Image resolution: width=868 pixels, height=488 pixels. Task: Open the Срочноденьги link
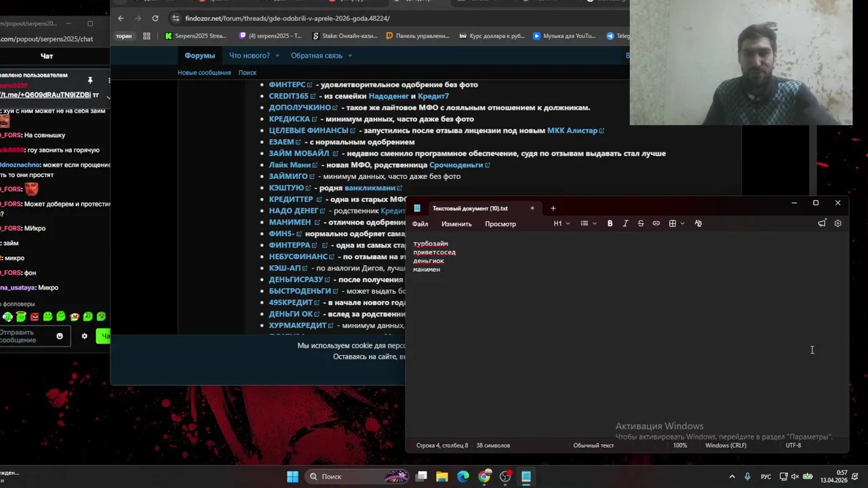point(456,165)
